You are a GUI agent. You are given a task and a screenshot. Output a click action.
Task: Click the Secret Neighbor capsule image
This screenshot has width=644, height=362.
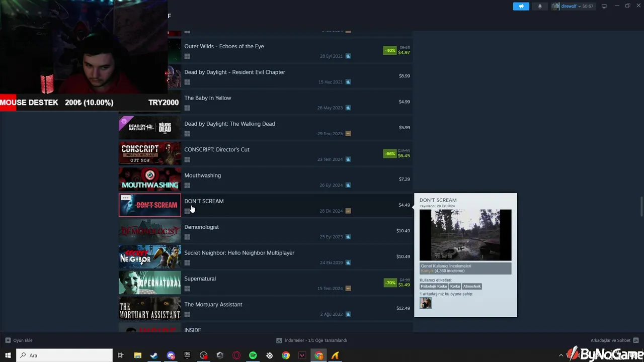point(150,257)
